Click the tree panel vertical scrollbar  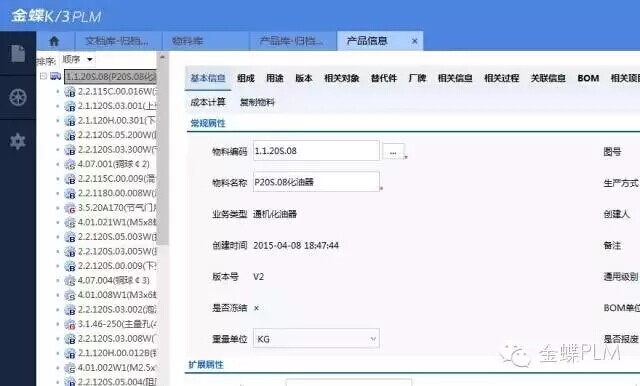(x=162, y=151)
